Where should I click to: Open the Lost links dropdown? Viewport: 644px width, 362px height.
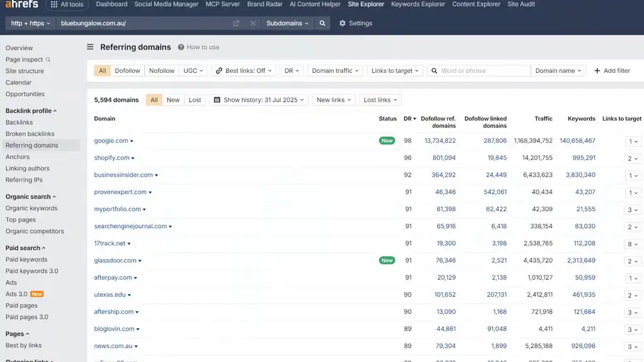380,100
